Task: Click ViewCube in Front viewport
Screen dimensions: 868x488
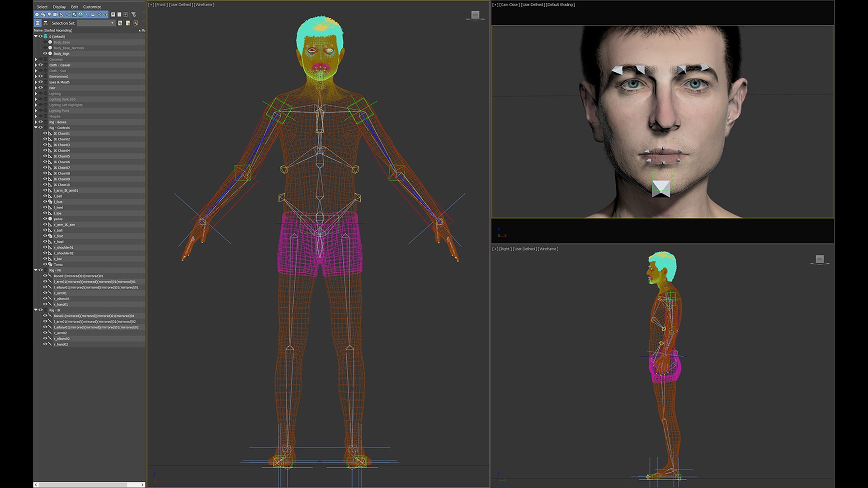Action: point(475,15)
